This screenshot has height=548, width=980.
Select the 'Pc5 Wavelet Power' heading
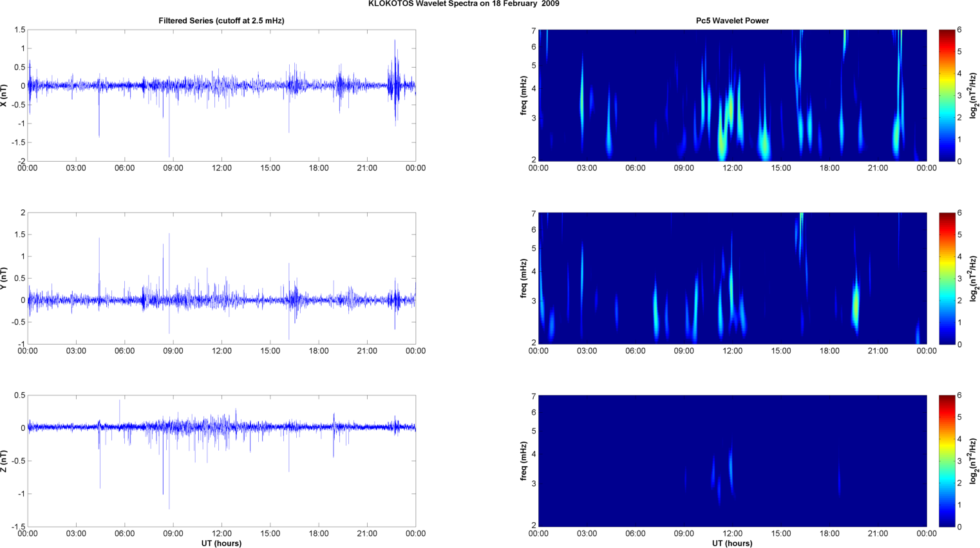click(732, 21)
